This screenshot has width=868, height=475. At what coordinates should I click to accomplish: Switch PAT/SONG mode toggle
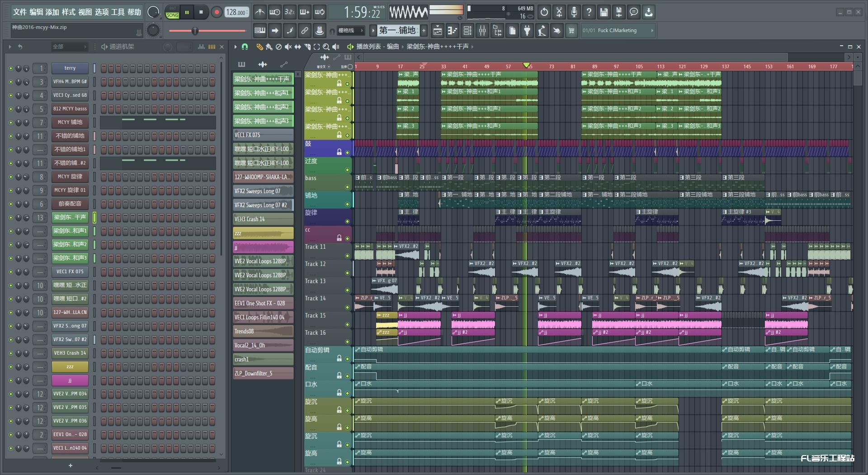point(172,12)
